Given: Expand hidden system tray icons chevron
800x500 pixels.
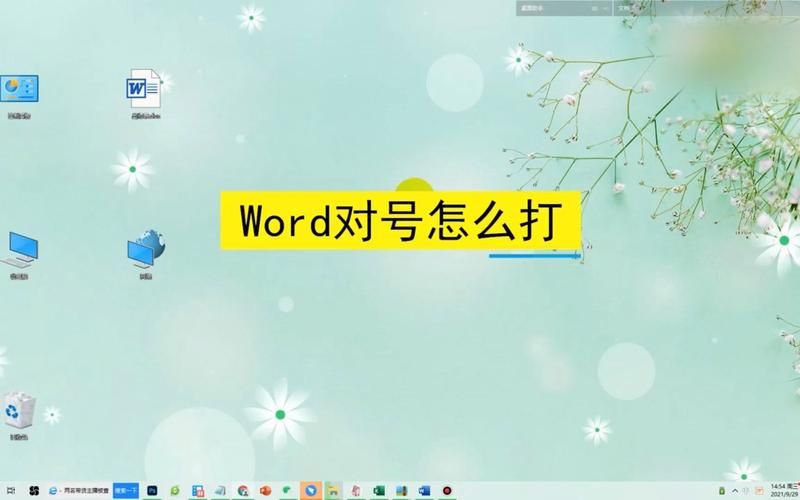Looking at the screenshot, I should 735,491.
